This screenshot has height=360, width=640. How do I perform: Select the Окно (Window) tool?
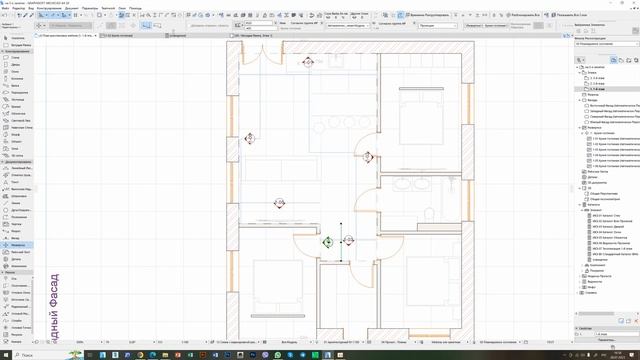coord(16,71)
